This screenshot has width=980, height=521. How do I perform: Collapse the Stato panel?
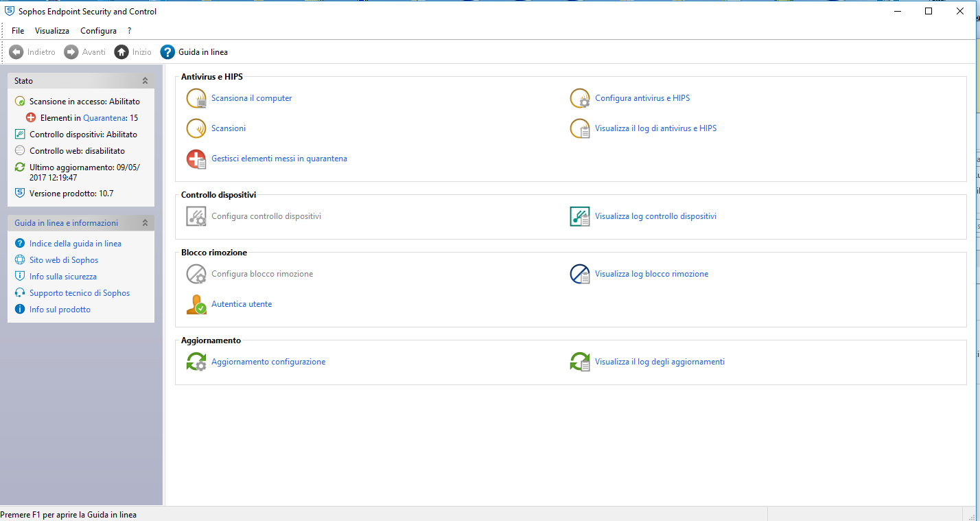(x=145, y=81)
